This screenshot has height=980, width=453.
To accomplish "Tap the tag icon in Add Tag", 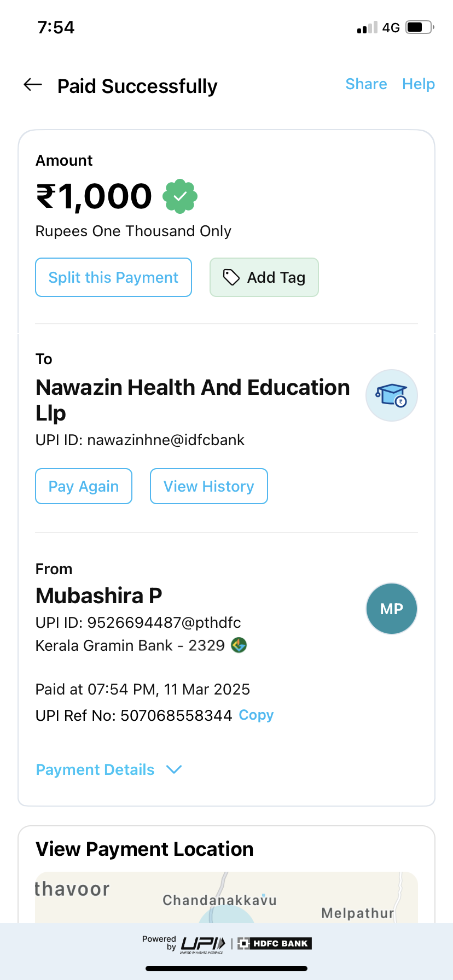I will pos(231,277).
